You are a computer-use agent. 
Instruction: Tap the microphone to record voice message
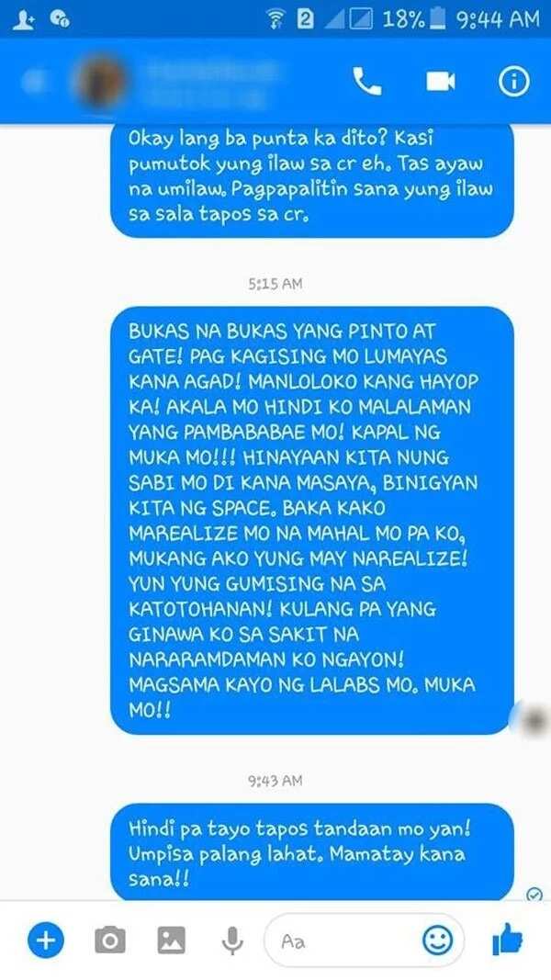coord(231,940)
